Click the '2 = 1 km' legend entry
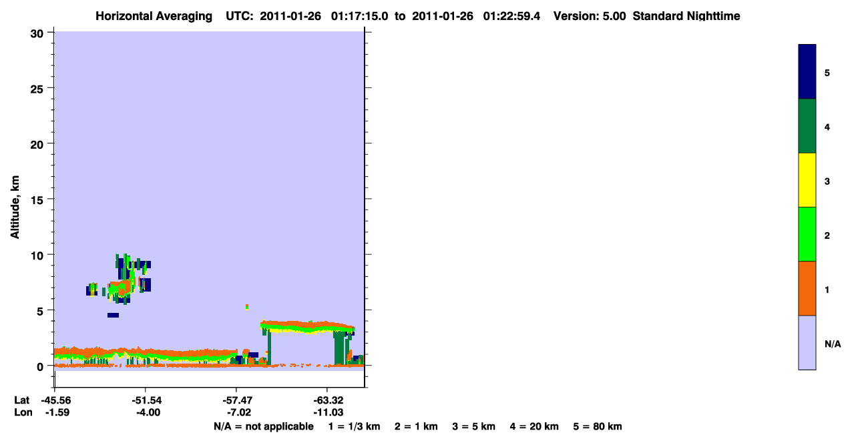 point(416,426)
